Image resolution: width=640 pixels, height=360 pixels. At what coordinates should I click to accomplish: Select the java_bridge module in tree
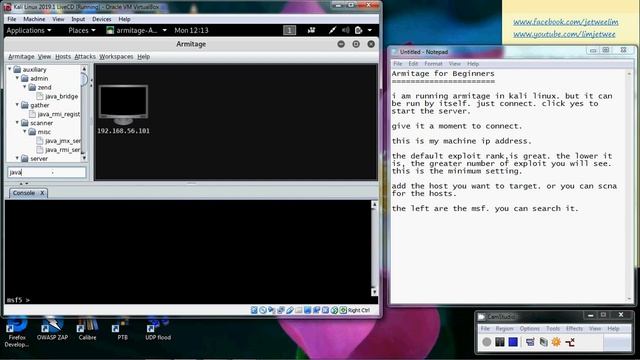click(58, 96)
